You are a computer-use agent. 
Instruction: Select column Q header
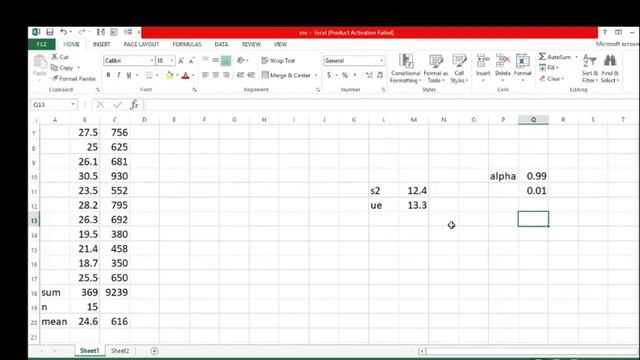point(533,120)
